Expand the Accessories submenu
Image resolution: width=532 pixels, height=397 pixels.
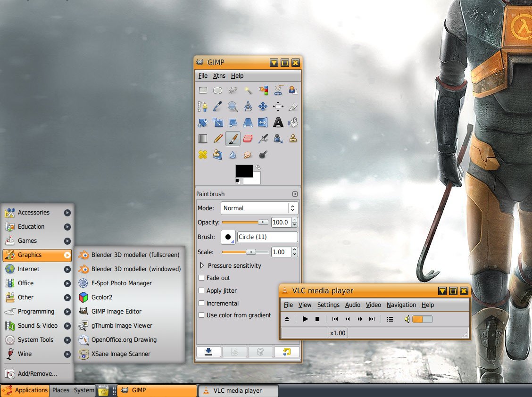point(38,213)
